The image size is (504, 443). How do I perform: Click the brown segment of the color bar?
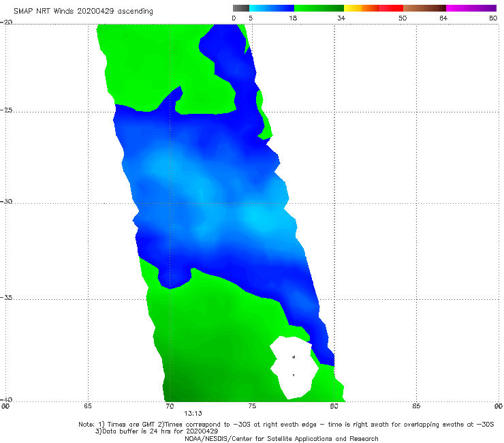(x=424, y=8)
